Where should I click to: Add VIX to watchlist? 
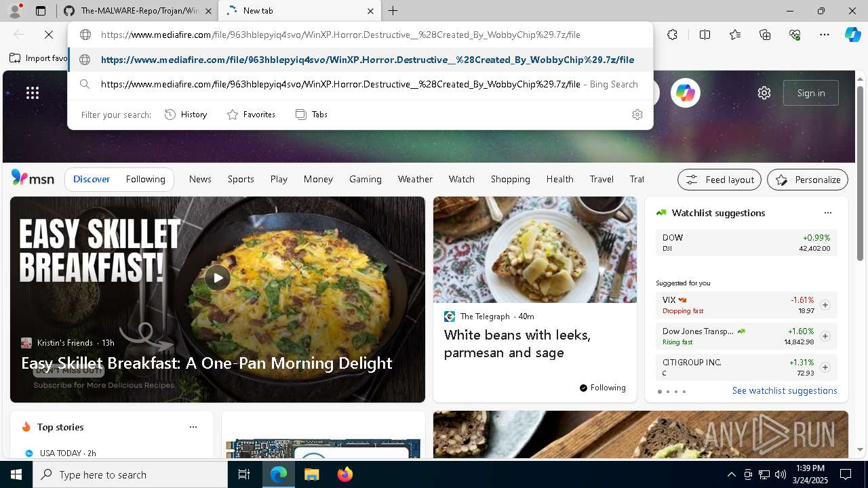point(825,305)
